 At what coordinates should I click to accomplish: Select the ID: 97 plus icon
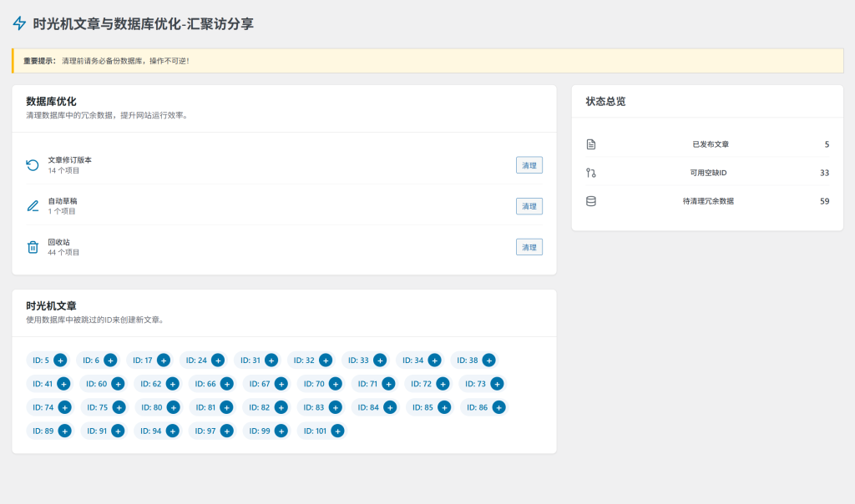tap(227, 431)
